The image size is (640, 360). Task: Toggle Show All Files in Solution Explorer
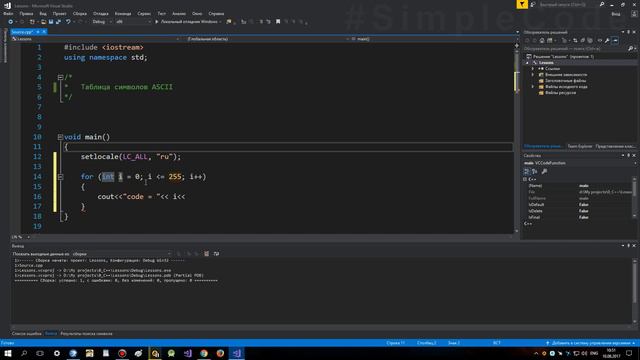coord(590,40)
